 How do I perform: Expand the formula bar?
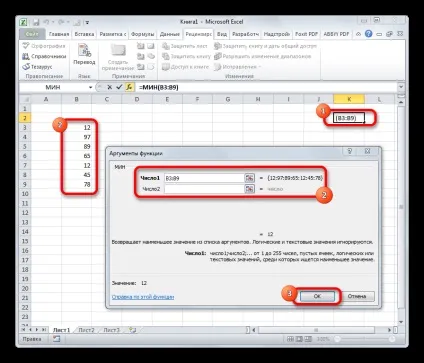(x=401, y=87)
